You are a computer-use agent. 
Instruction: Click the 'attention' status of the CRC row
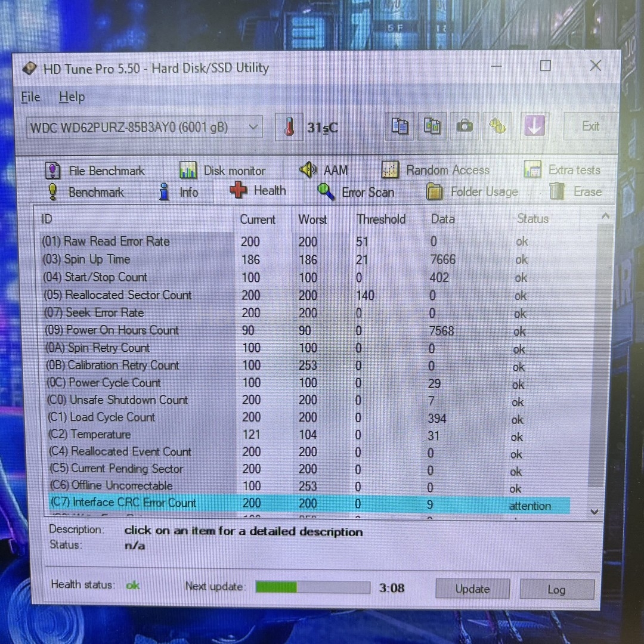click(x=530, y=506)
